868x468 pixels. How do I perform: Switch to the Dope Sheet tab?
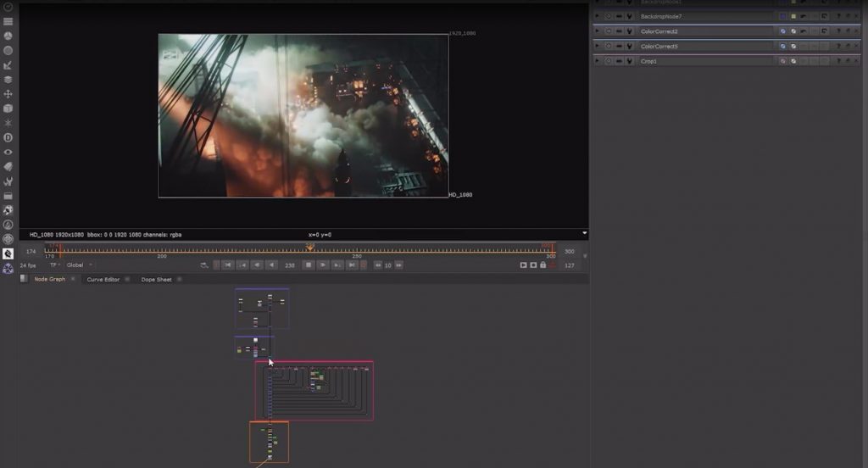coord(156,279)
